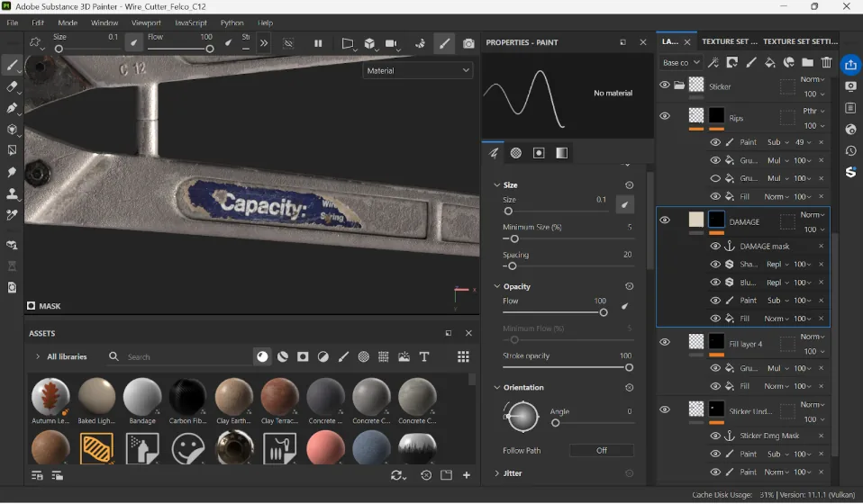Toggle the Follow Path Off button
Viewport: 863px width, 504px height.
tap(602, 451)
